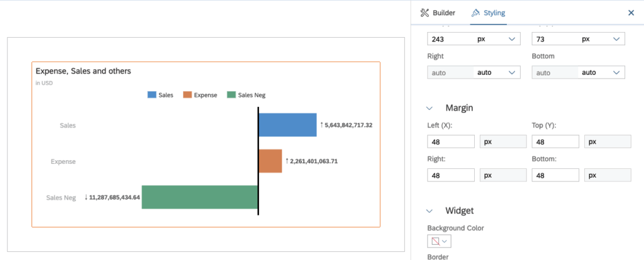Click the Left (X) margin input

450,141
